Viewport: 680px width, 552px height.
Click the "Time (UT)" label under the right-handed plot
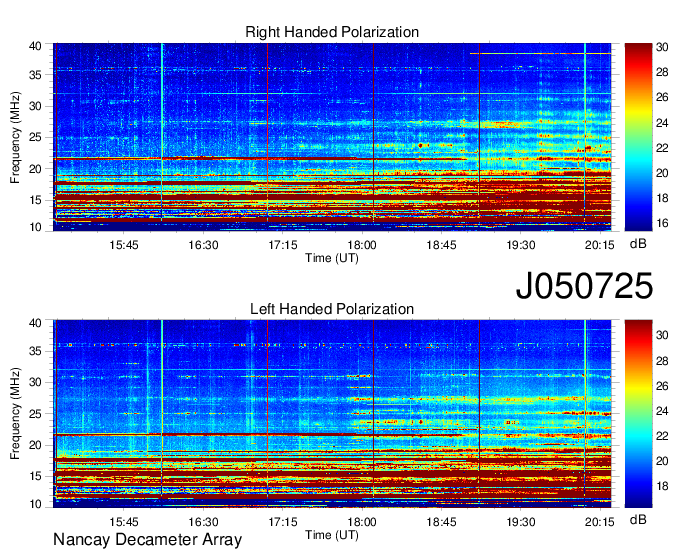tap(332, 258)
